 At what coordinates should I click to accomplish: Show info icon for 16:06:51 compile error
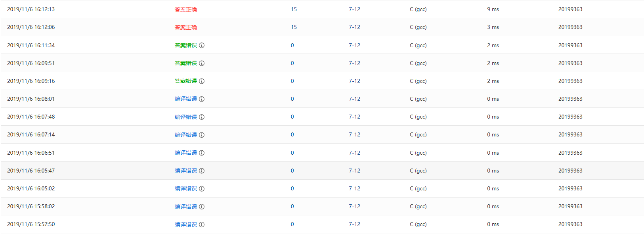click(202, 153)
